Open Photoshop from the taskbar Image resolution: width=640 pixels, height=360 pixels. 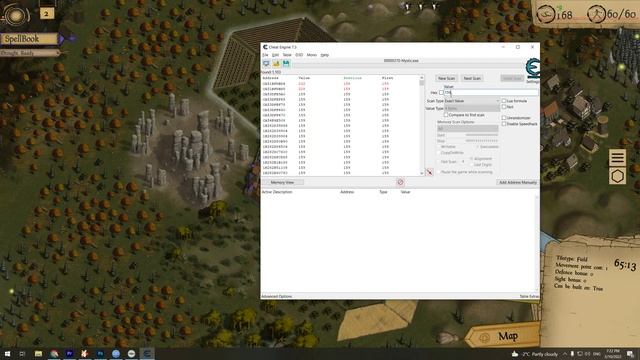tap(100, 354)
